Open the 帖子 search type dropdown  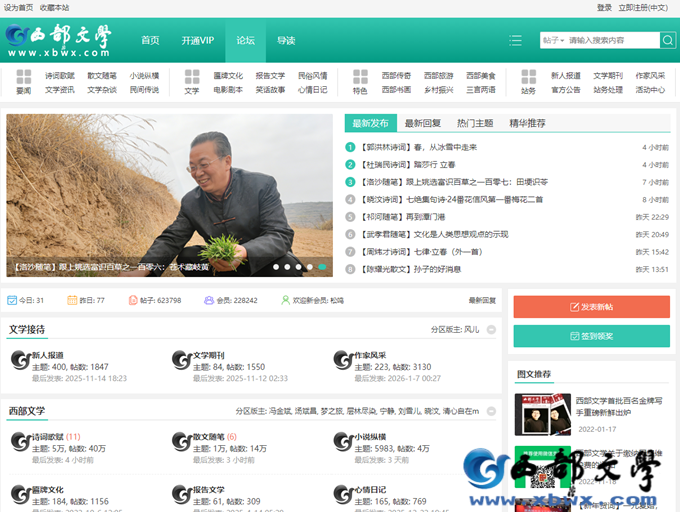553,40
